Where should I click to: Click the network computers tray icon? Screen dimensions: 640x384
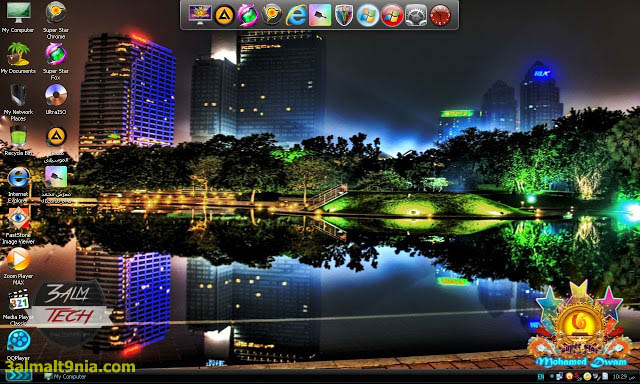click(559, 376)
